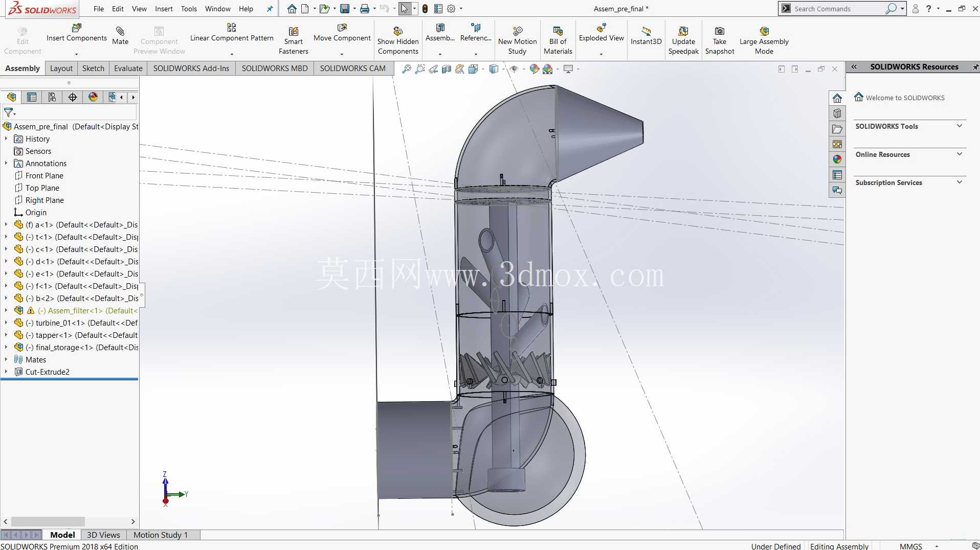This screenshot has width=980, height=550.
Task: Expand the Mates folder
Action: (x=6, y=360)
